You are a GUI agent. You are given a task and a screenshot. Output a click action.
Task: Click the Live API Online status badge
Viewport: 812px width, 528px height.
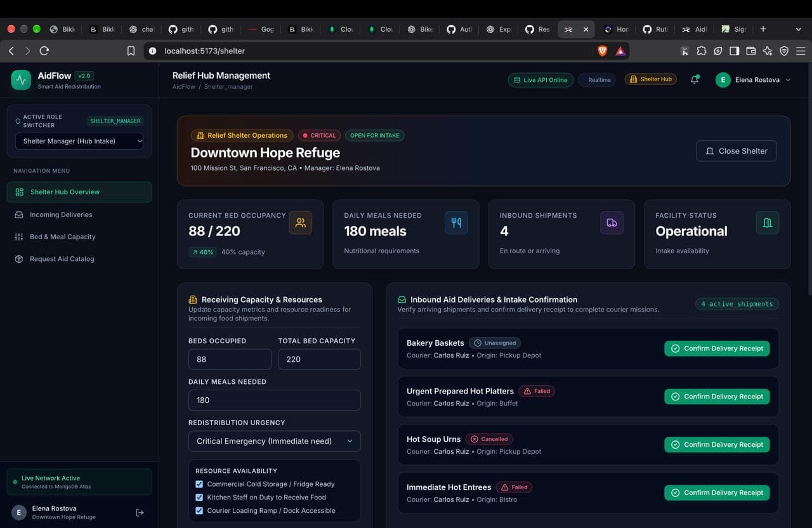[x=540, y=80]
